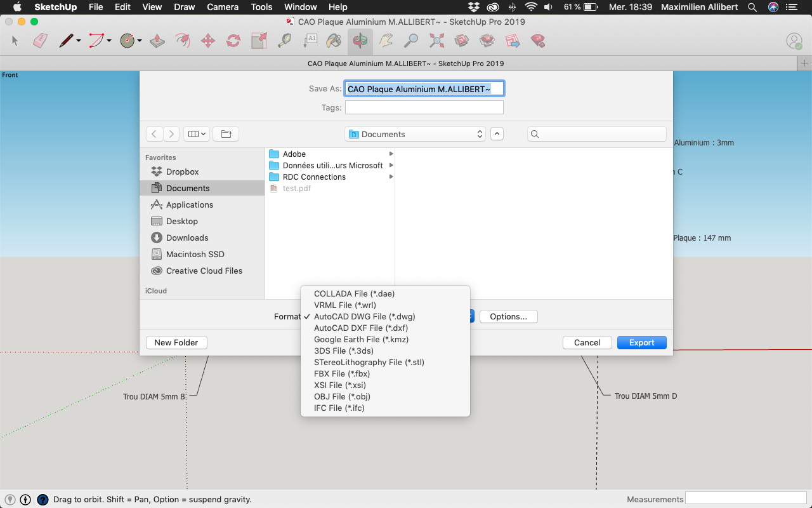
Task: Pick the Line pencil tool
Action: click(66, 41)
